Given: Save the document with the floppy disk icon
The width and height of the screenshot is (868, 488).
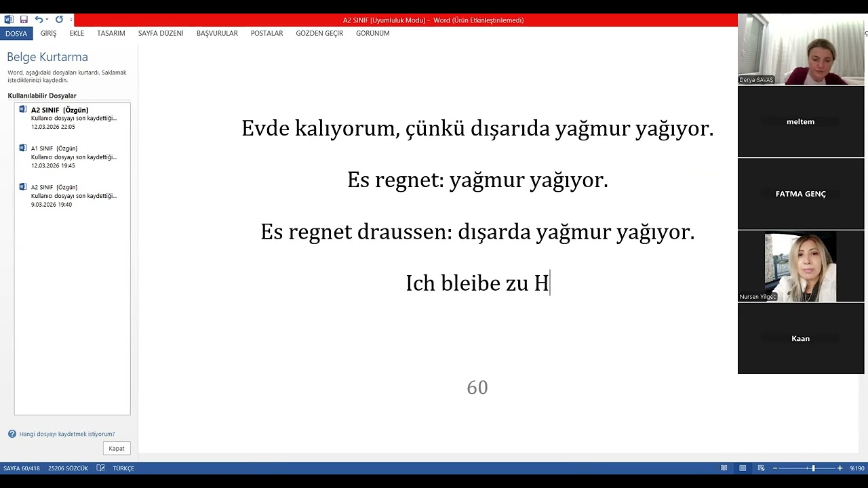Looking at the screenshot, I should point(24,20).
